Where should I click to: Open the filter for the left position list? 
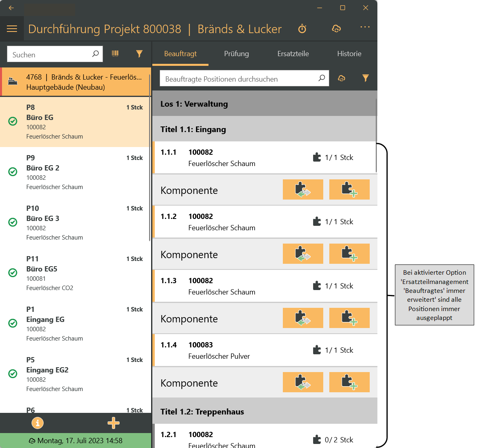(139, 54)
